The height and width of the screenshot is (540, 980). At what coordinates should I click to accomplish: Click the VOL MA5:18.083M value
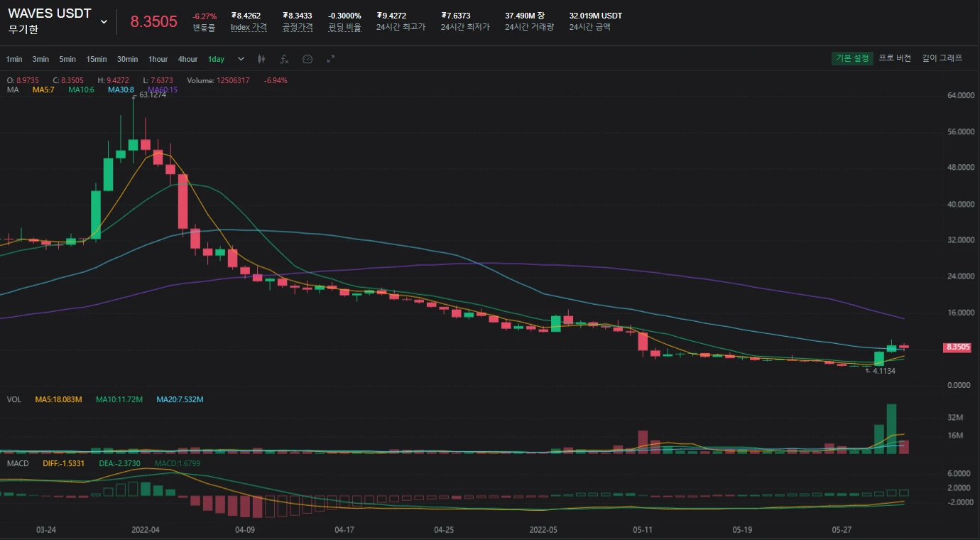point(59,399)
